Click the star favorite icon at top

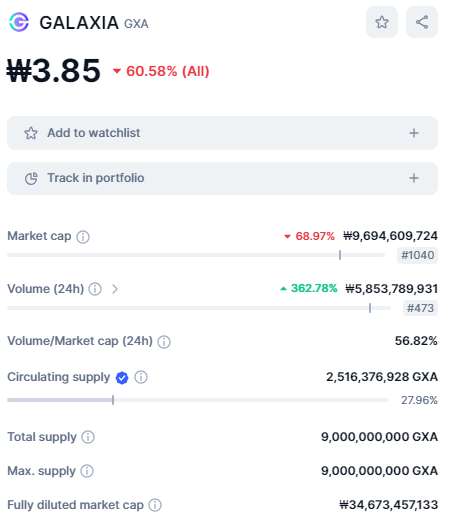(382, 22)
